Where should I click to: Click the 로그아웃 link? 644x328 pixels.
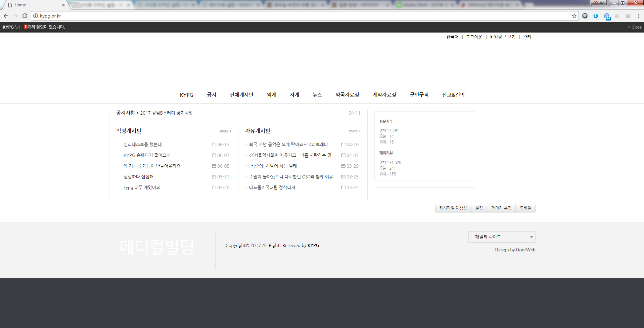pyautogui.click(x=474, y=37)
